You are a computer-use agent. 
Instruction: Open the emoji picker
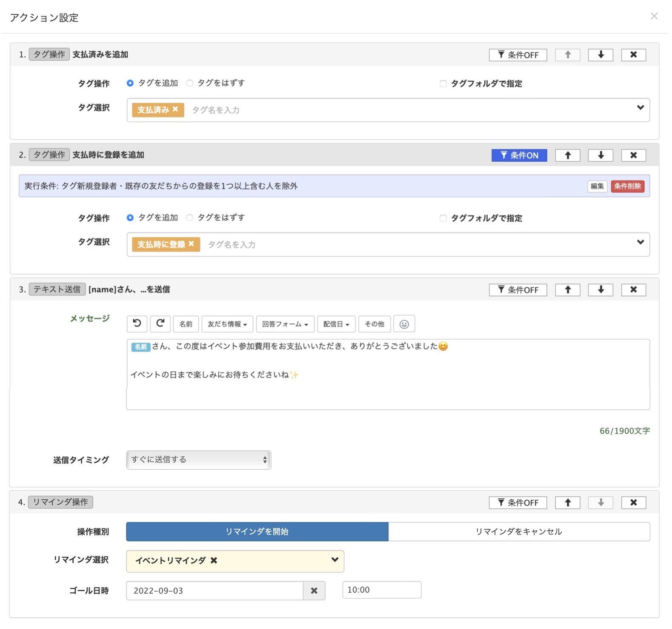point(404,324)
